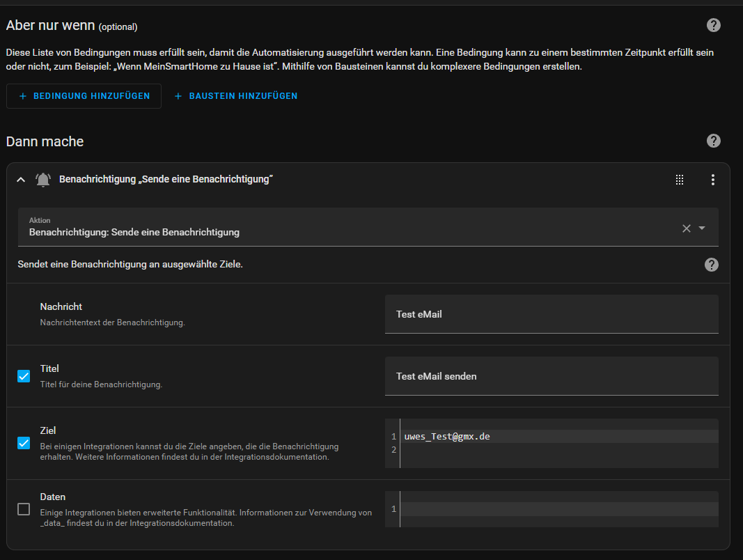
Task: Click the Titel field "Test eMail senden"
Action: (x=551, y=376)
